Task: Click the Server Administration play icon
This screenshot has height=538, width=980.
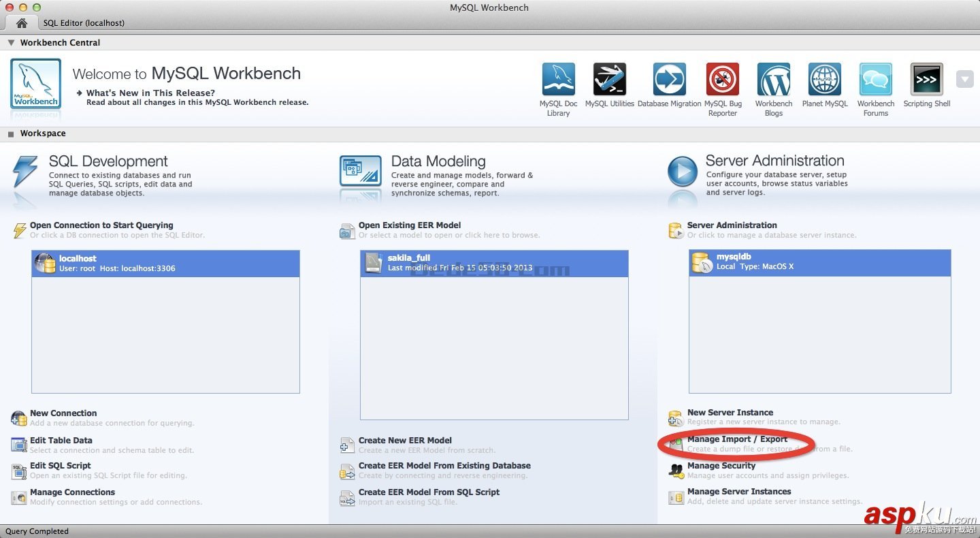Action: coord(683,171)
